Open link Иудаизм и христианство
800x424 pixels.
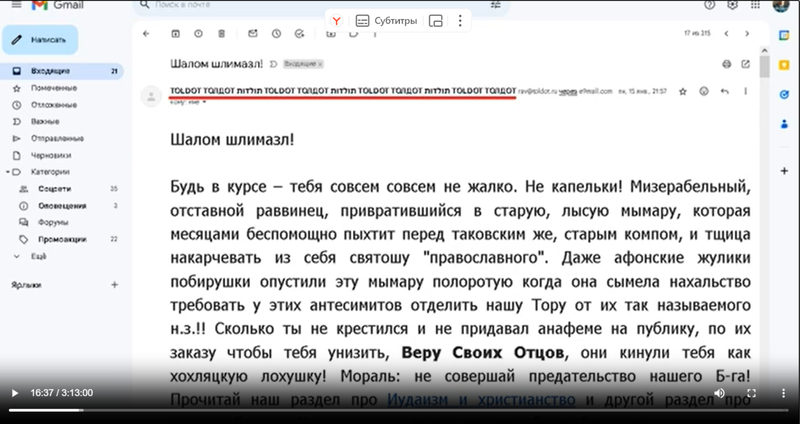(481, 400)
